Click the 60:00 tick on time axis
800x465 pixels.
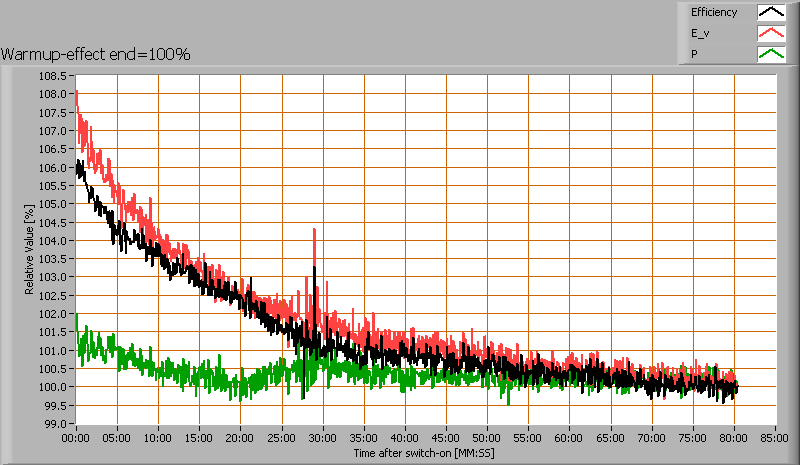(570, 437)
